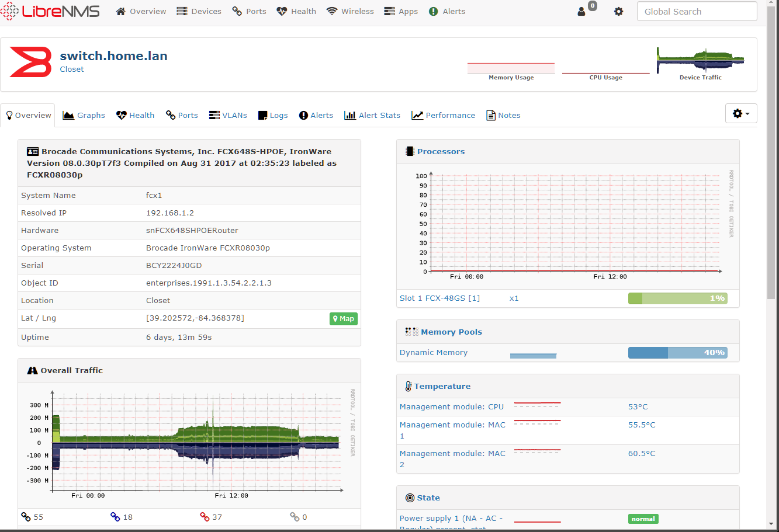Switch to the Notes tab
This screenshot has height=532, width=779.
point(503,115)
